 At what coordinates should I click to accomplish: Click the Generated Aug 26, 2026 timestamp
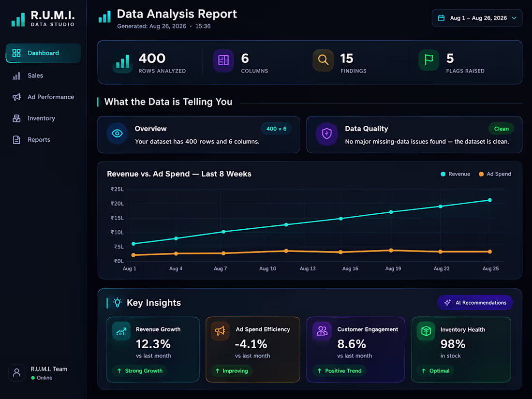click(164, 26)
